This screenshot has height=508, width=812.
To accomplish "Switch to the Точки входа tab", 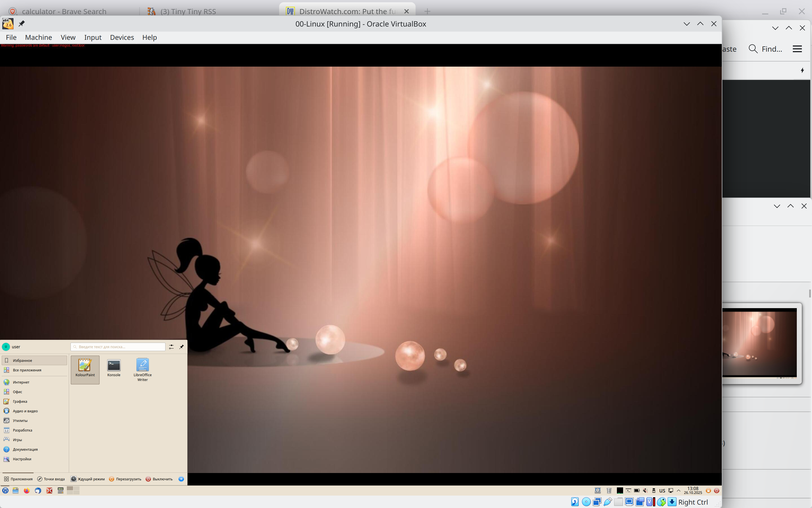I will pyautogui.click(x=51, y=479).
